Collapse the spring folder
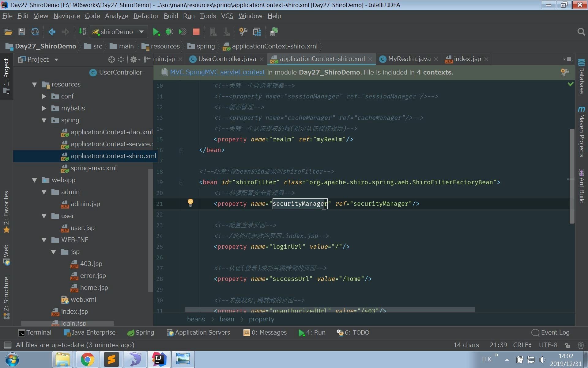Image resolution: width=588 pixels, height=368 pixels. tap(44, 120)
